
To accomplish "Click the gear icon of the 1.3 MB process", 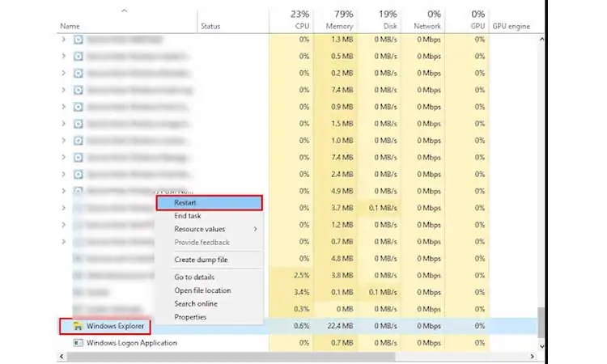I will [x=78, y=39].
